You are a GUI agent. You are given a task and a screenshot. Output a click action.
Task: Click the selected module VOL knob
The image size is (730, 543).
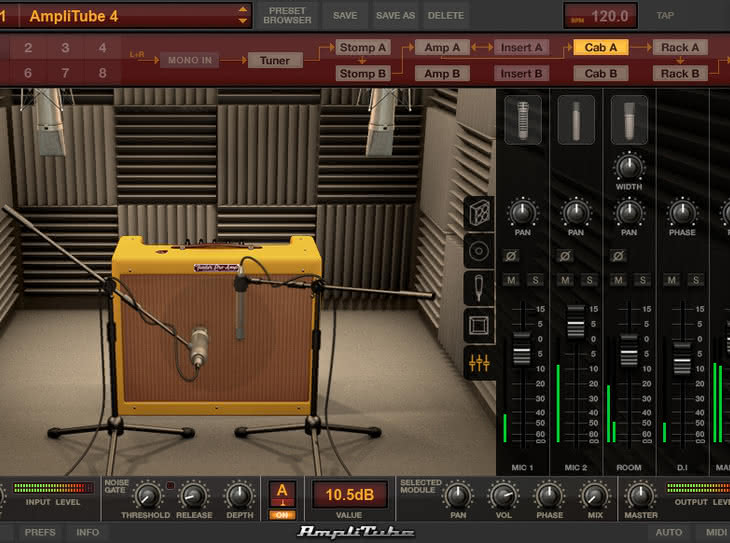pos(503,496)
